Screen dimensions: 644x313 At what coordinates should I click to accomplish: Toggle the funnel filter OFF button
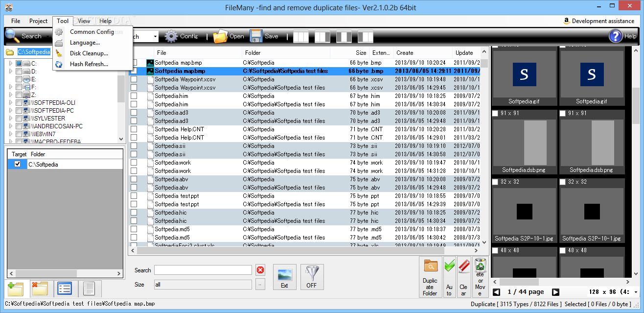coord(312,277)
